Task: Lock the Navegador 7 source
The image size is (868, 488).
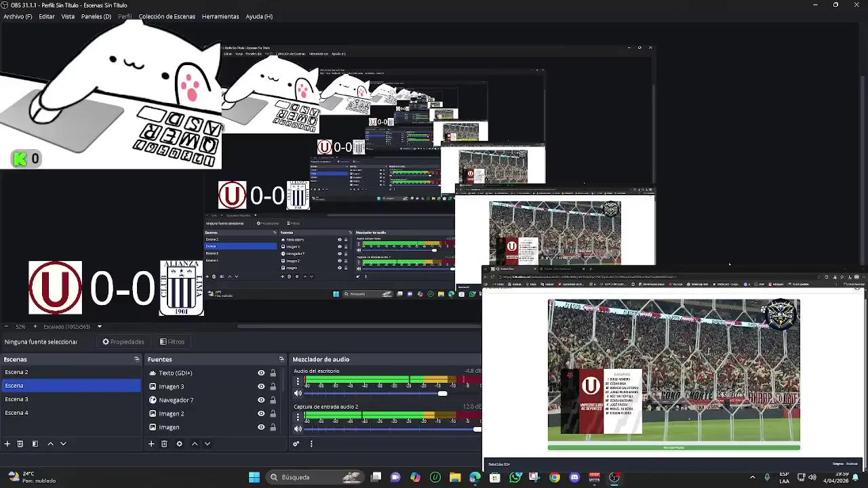Action: tap(273, 400)
